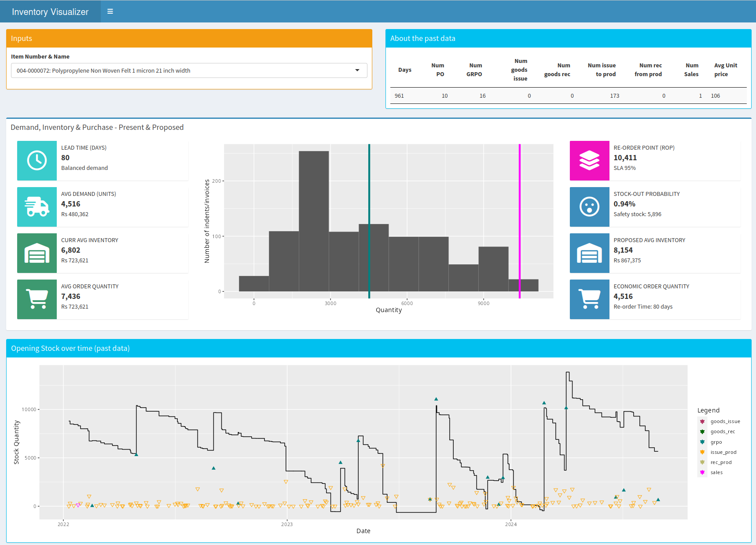Click the tallest histogram bar
The width and height of the screenshot is (756, 545).
[314, 220]
